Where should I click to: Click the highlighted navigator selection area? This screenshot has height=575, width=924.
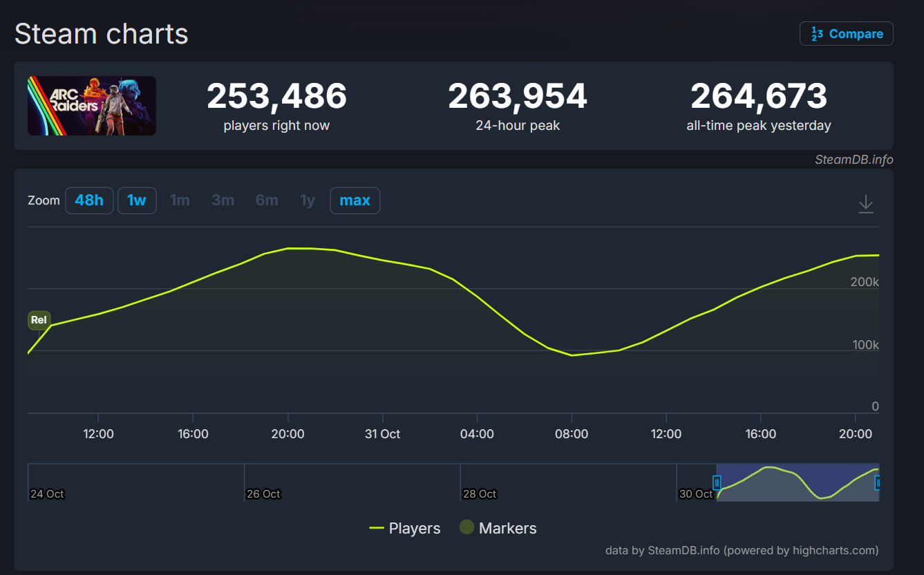[x=798, y=482]
